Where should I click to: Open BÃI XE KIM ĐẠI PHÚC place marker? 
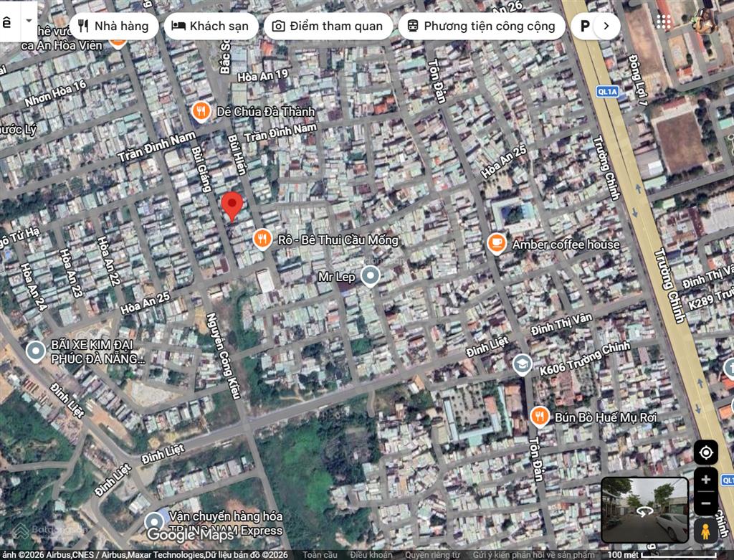[36, 351]
